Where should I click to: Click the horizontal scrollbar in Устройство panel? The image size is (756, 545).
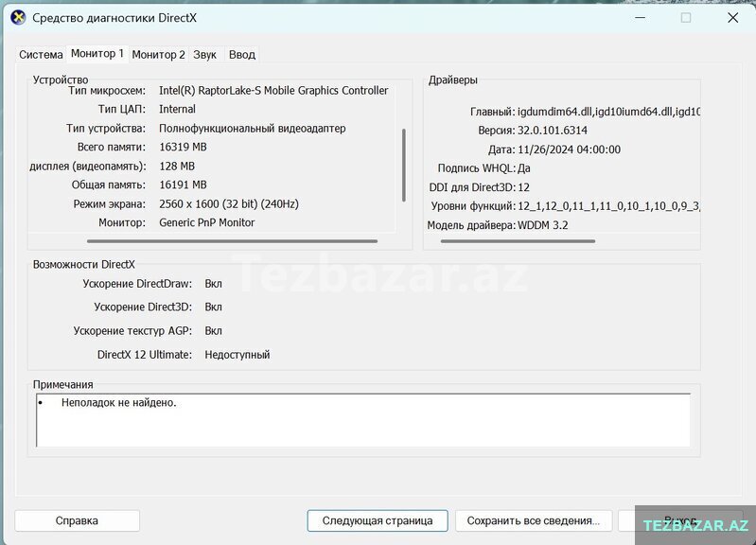[232, 240]
